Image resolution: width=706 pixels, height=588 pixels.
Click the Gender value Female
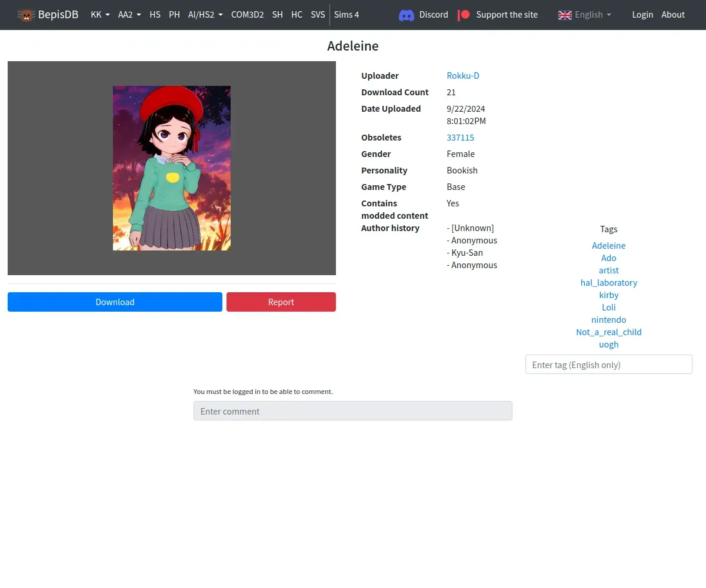coord(461,153)
